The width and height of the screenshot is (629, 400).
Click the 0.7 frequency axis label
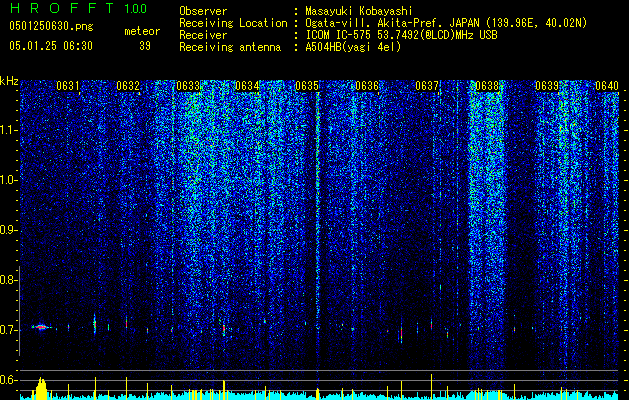[8, 330]
